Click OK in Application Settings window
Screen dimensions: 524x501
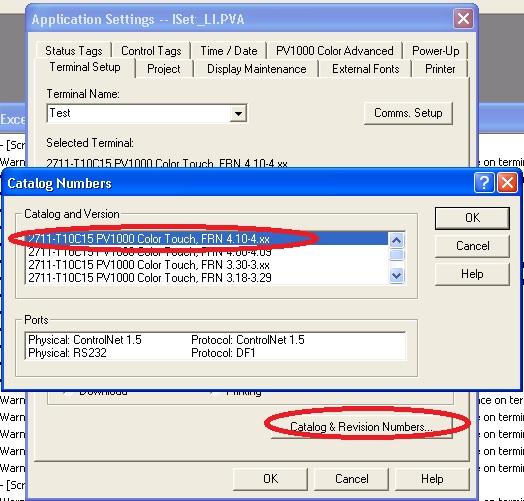pyautogui.click(x=270, y=479)
